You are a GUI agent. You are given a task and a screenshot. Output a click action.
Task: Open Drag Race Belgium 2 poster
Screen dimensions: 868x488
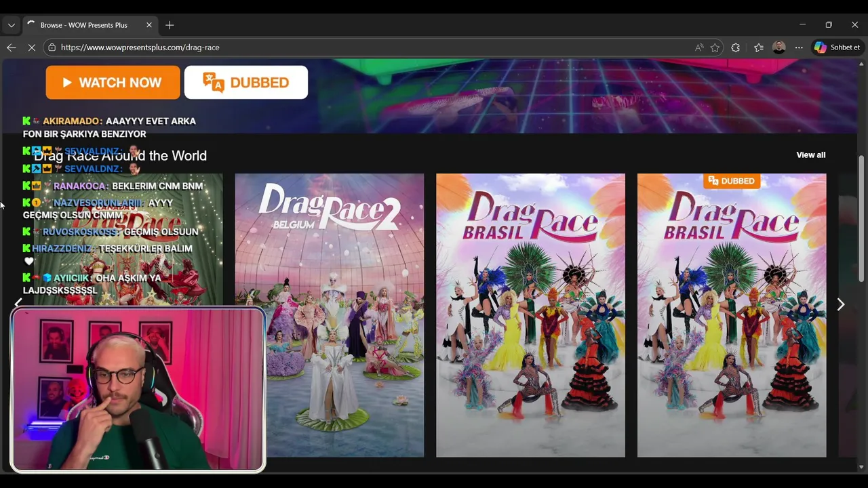[330, 315]
